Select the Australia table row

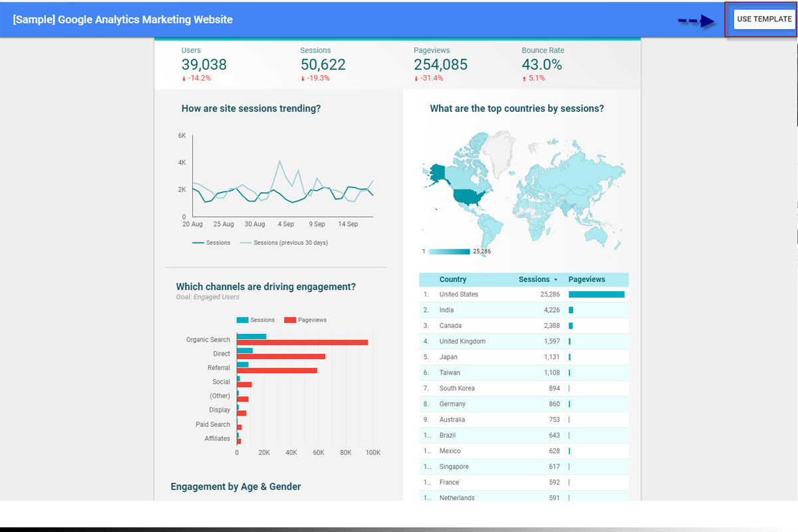(524, 420)
